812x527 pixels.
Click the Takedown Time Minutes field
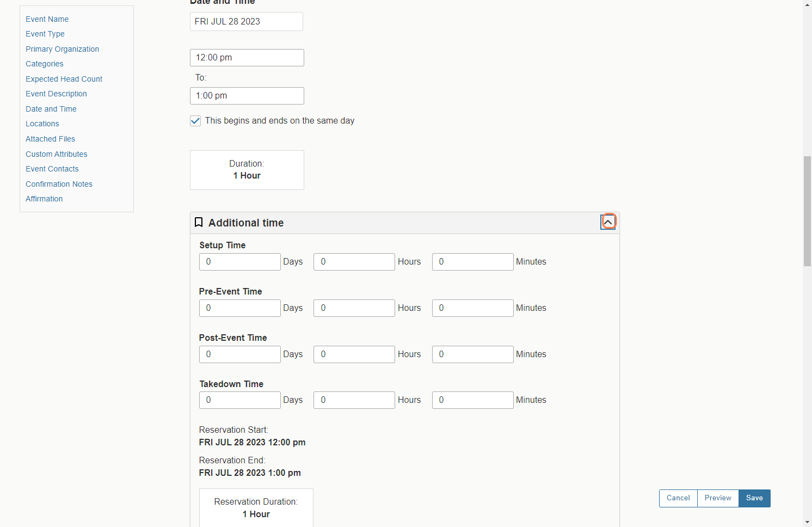[473, 400]
